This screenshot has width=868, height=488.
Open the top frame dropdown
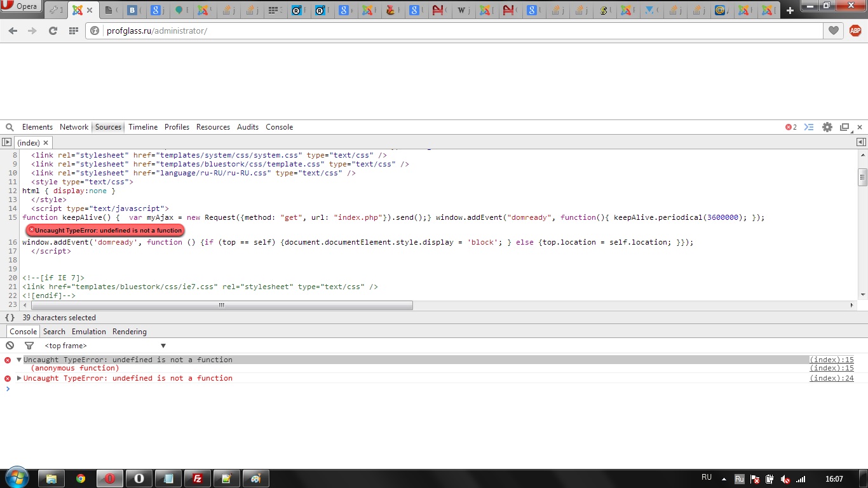105,346
